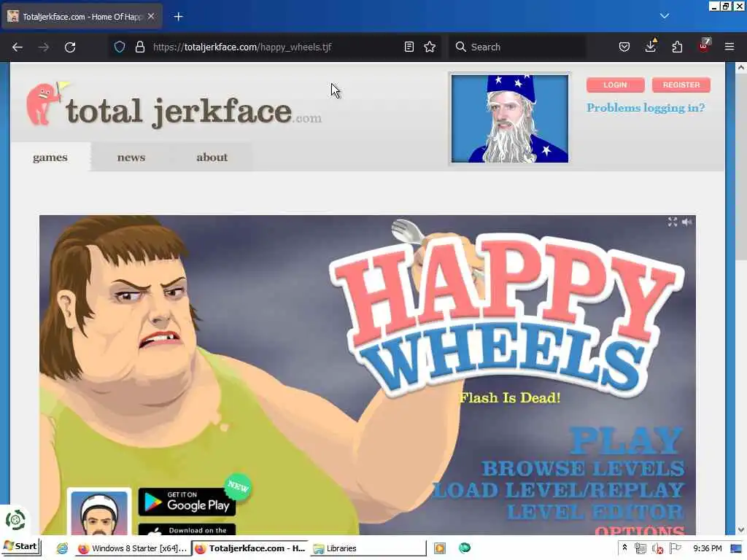
Task: Show the downloads panel
Action: [651, 46]
